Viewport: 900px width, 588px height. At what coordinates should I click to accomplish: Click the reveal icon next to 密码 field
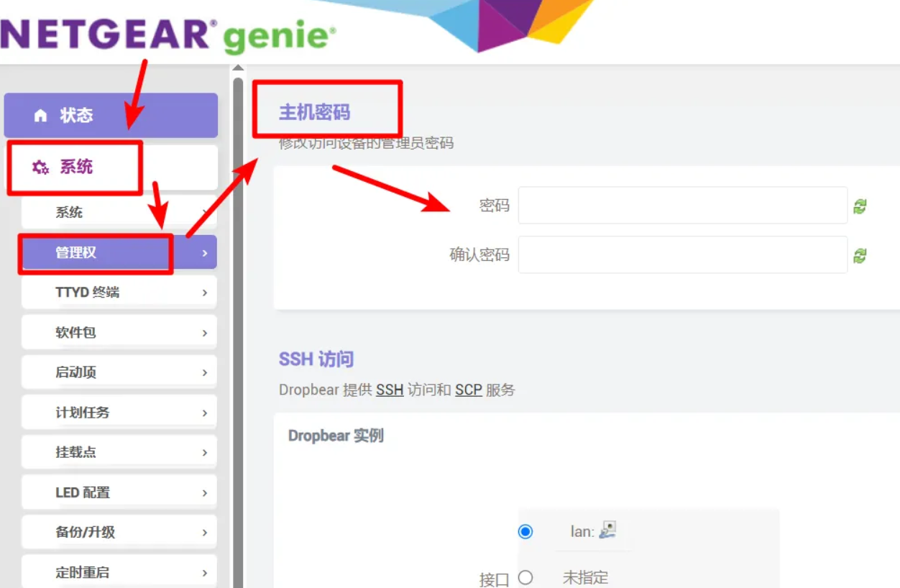860,207
